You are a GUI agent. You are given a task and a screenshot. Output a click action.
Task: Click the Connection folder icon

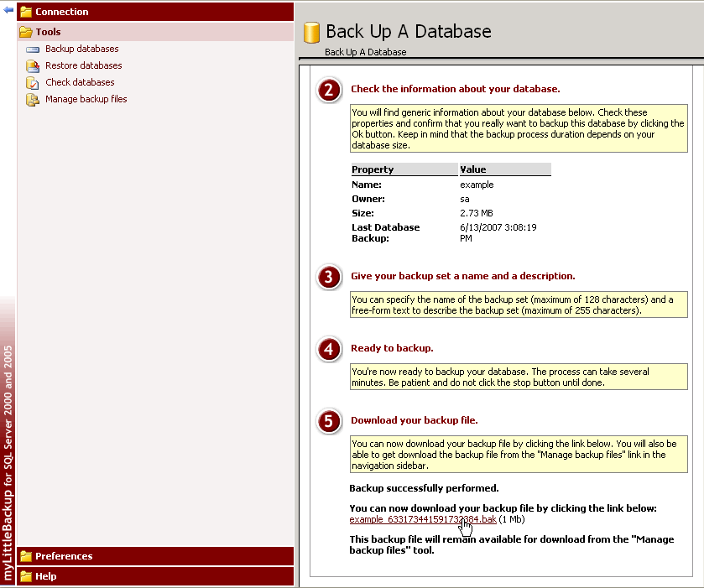[x=26, y=12]
